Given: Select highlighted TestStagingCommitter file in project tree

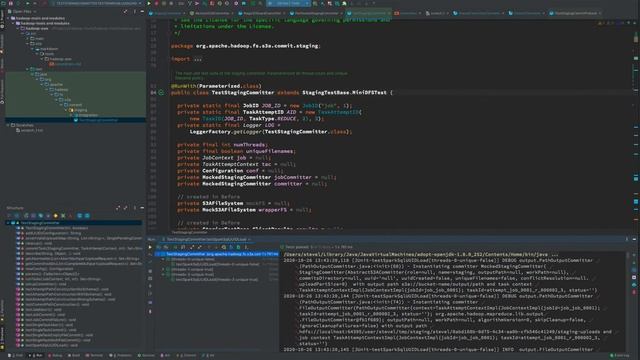Looking at the screenshot, I should click(x=98, y=120).
